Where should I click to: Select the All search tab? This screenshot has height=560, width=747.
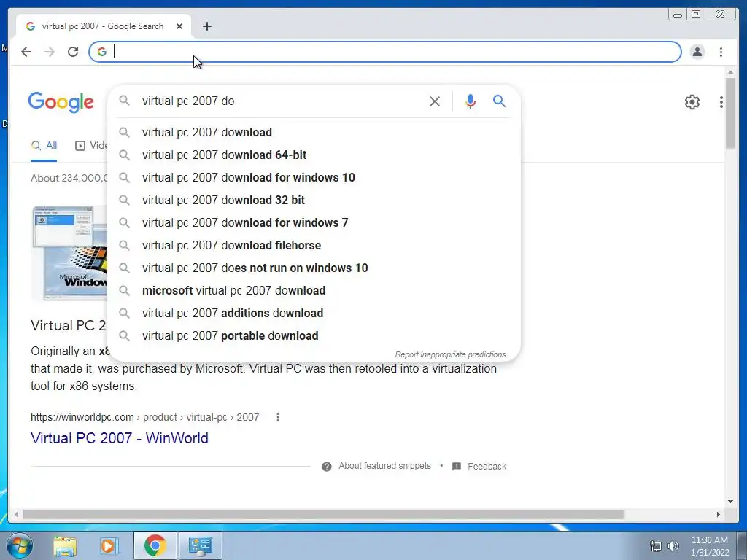(x=44, y=146)
